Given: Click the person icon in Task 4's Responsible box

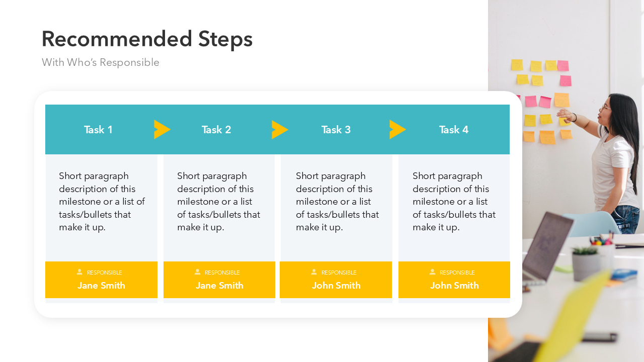Looking at the screenshot, I should click(433, 272).
